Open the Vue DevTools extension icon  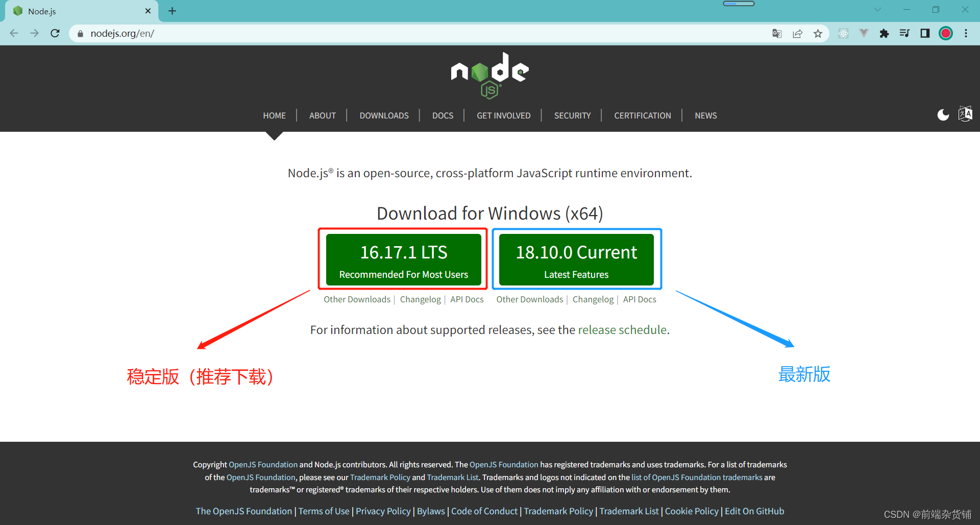[864, 34]
